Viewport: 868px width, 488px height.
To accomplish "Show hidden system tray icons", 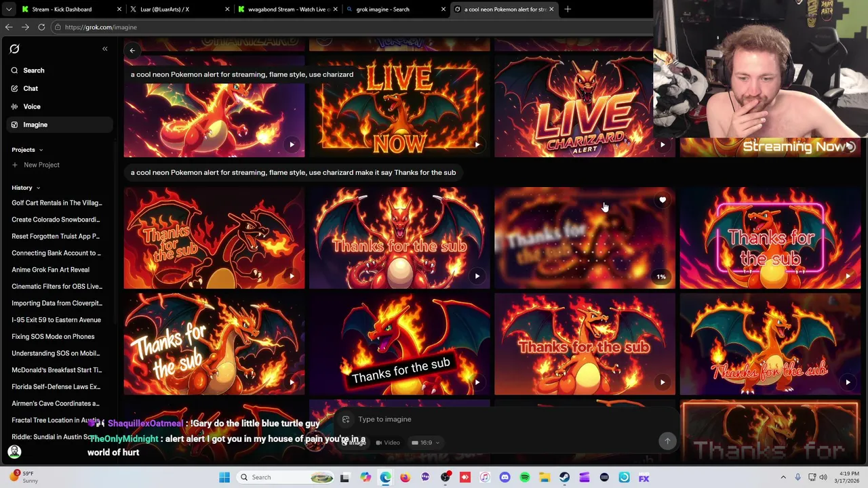I will click(783, 477).
